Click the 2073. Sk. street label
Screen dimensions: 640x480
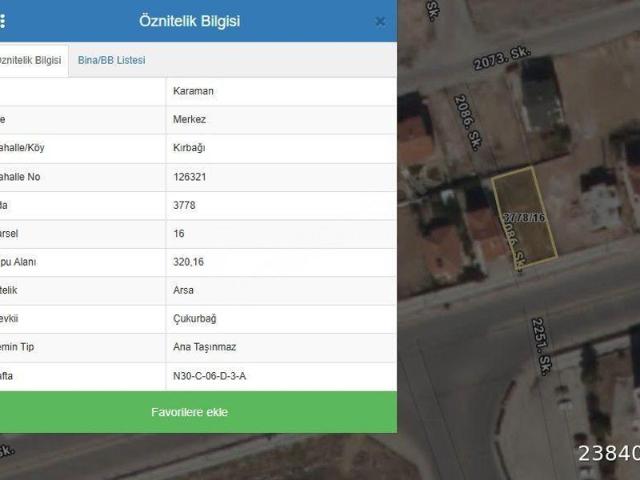pos(502,58)
